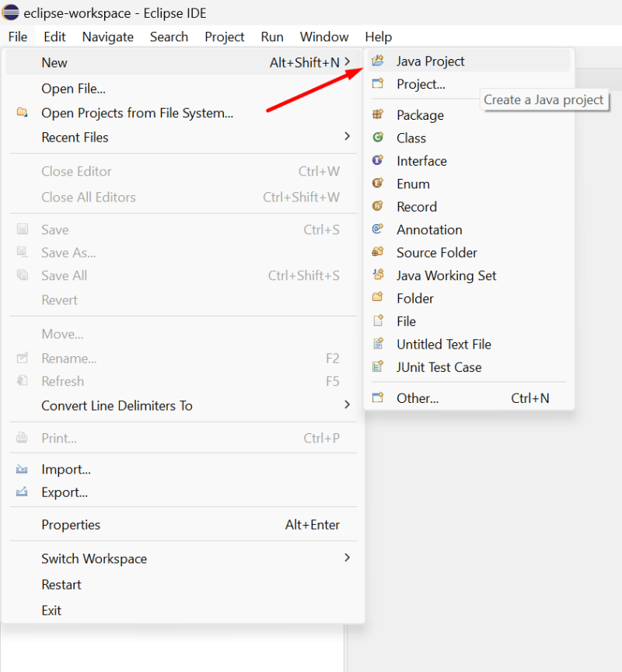Click the Export icon
Screen dimensions: 622x672
pyautogui.click(x=22, y=492)
